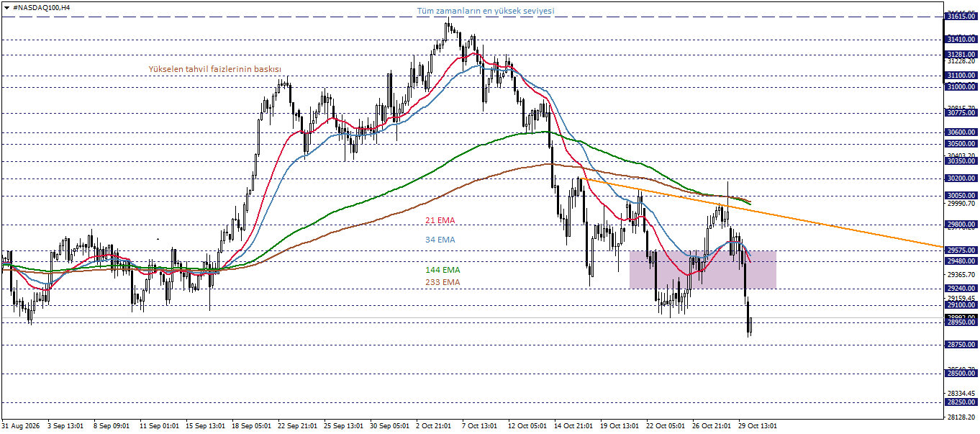The height and width of the screenshot is (434, 980).
Task: Click the 3 Sep 13:01 time label
Action: 66,426
